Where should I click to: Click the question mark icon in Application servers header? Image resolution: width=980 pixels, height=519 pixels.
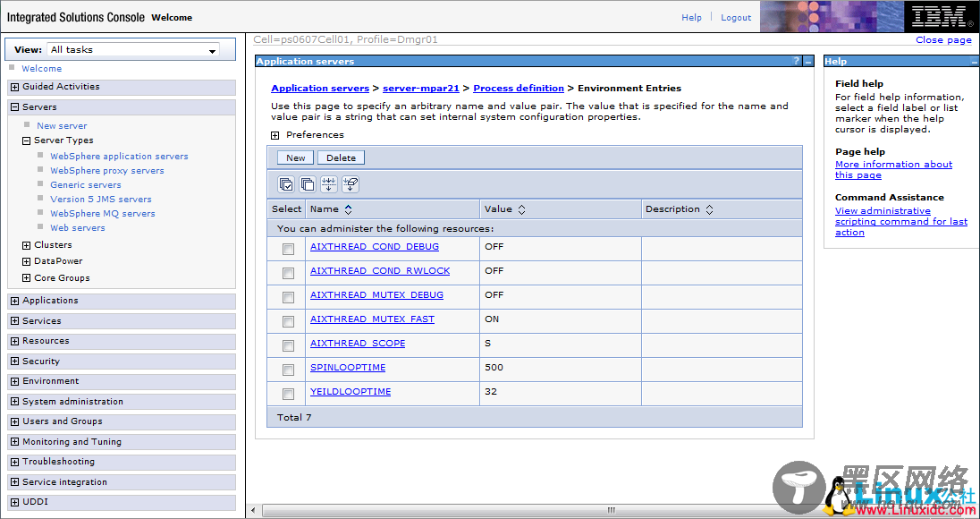pyautogui.click(x=796, y=61)
